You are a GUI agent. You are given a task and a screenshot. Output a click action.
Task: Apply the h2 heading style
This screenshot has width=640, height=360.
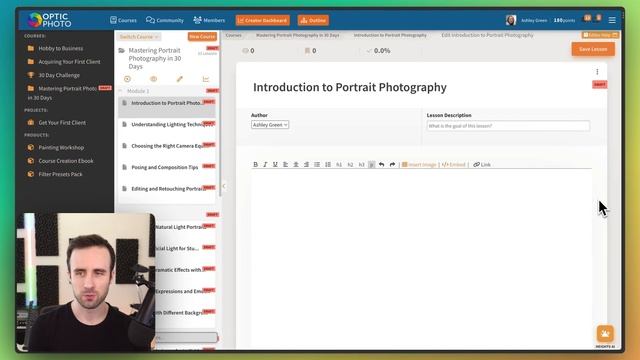pyautogui.click(x=350, y=165)
